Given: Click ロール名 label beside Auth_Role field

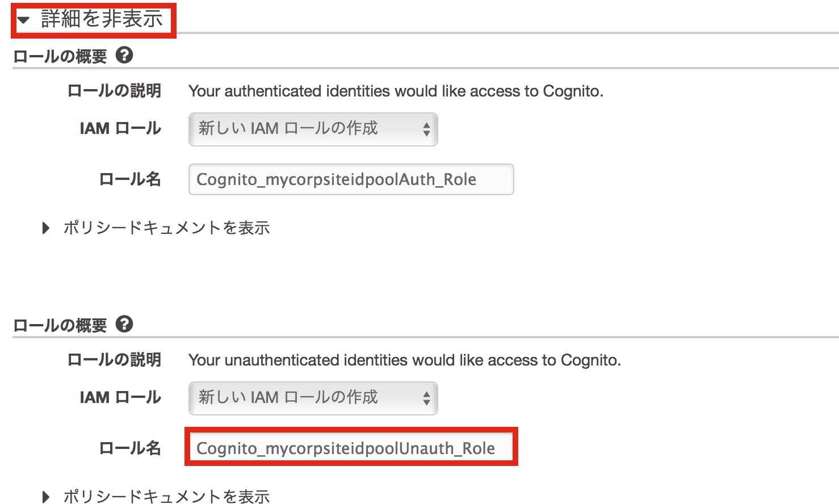Looking at the screenshot, I should [x=130, y=179].
